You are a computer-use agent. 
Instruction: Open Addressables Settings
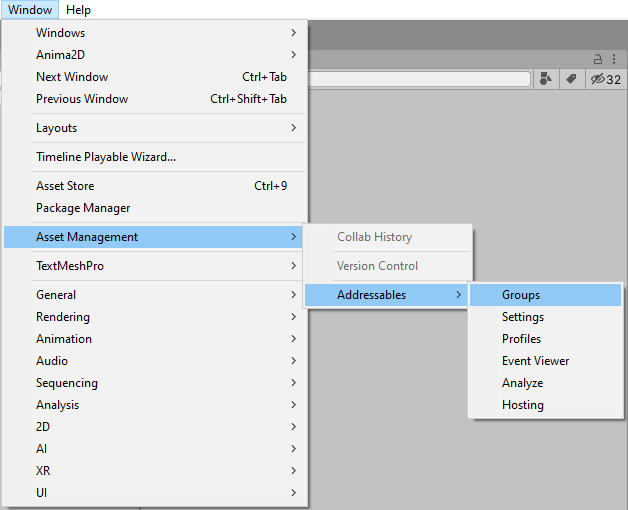pos(523,317)
